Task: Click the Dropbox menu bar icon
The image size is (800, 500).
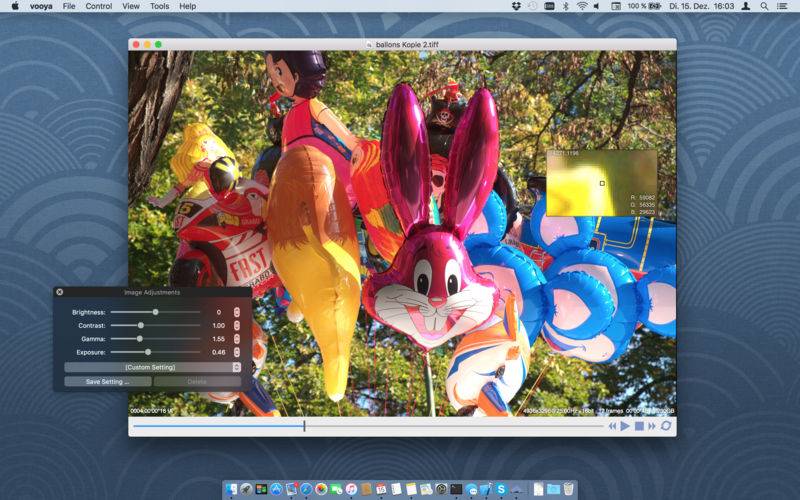Action: pyautogui.click(x=516, y=6)
